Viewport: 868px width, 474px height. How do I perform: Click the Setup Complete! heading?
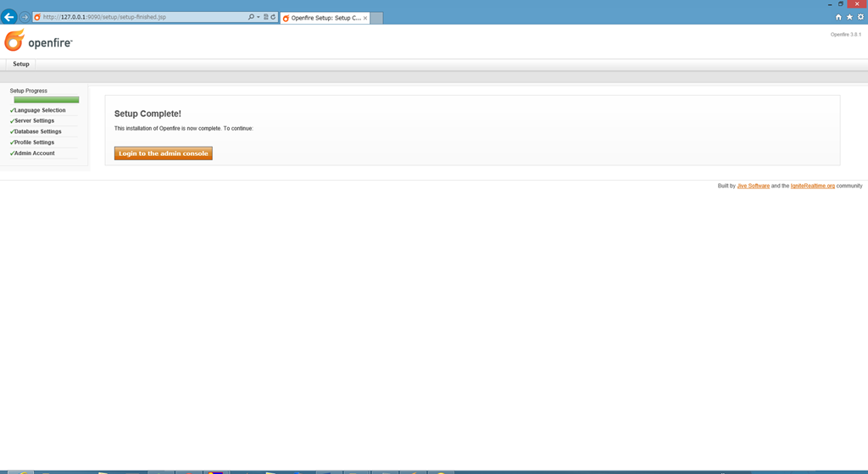pos(147,114)
